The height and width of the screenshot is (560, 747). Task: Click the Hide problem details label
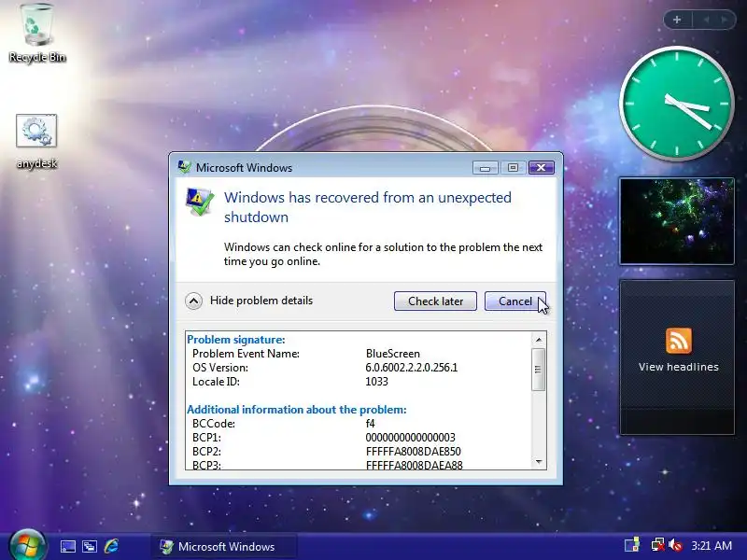(x=261, y=301)
